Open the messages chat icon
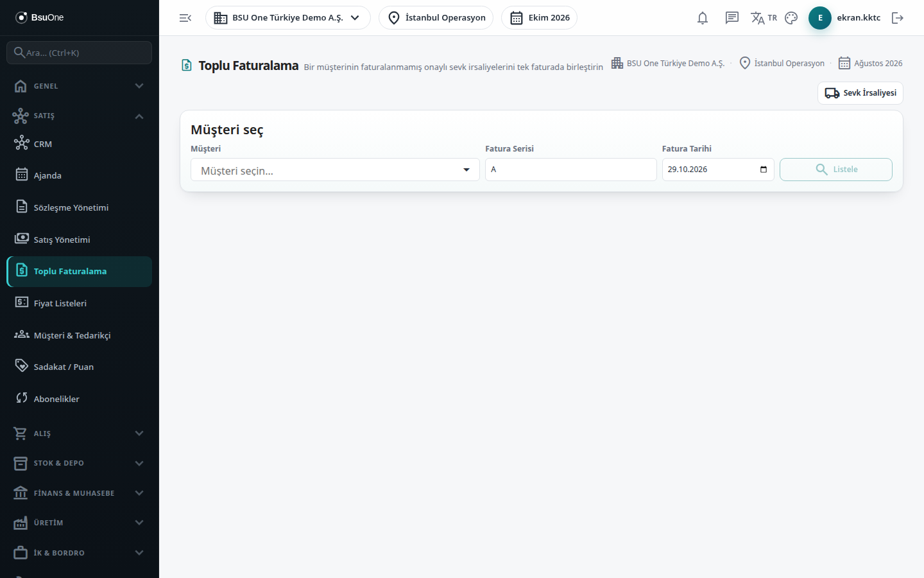Image resolution: width=924 pixels, height=578 pixels. point(732,18)
